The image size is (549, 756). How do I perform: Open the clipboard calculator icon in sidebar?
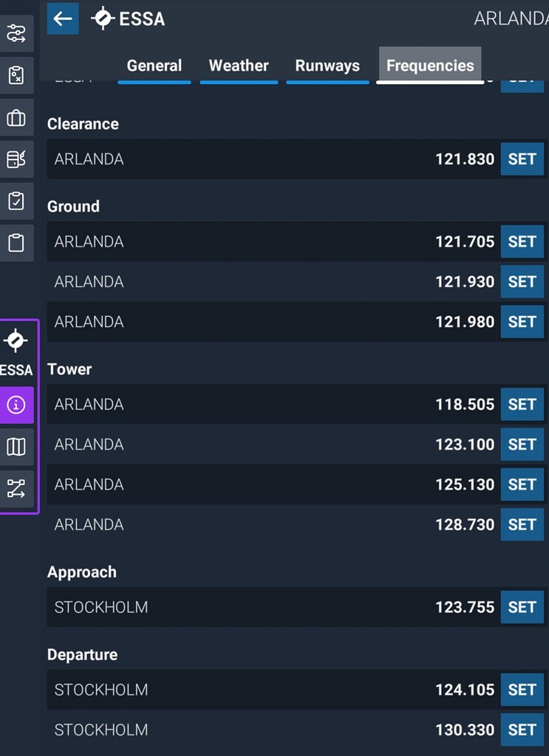[x=16, y=75]
